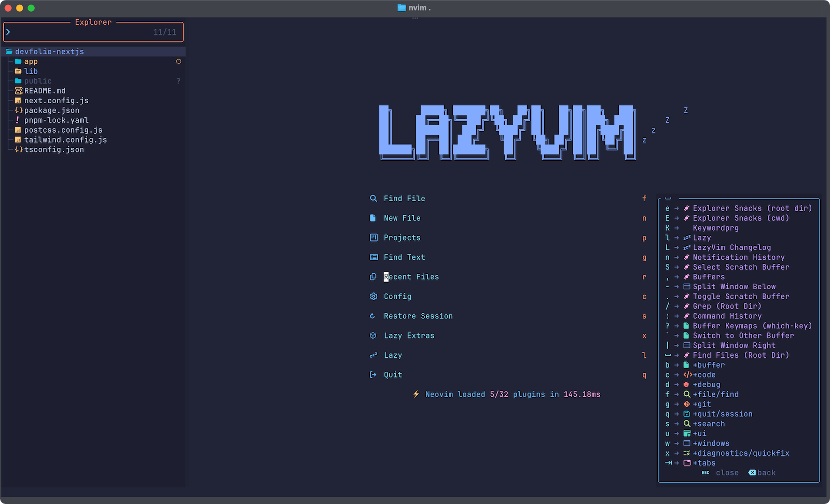Click the cube icon beside Lazy Extras
This screenshot has width=830, height=504.
pos(373,336)
